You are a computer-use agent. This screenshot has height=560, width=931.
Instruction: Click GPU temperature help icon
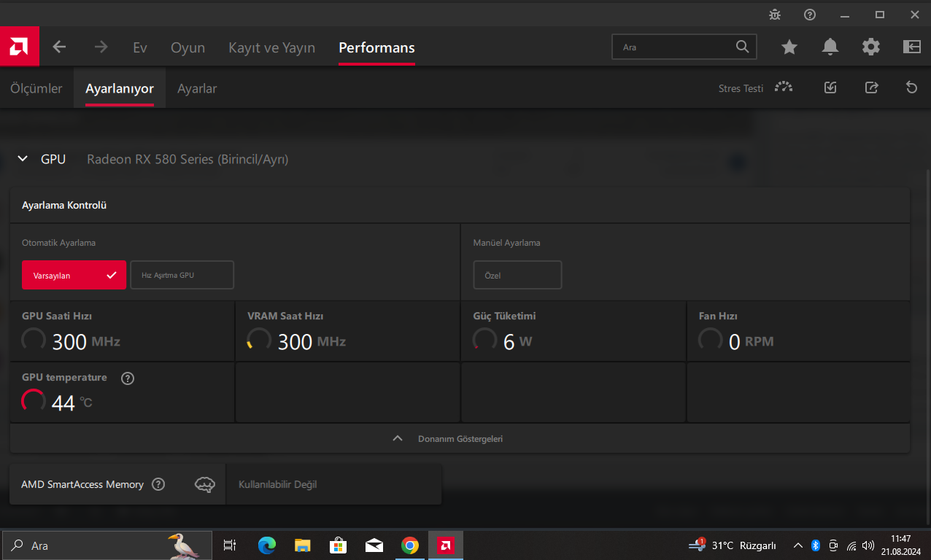click(x=128, y=378)
